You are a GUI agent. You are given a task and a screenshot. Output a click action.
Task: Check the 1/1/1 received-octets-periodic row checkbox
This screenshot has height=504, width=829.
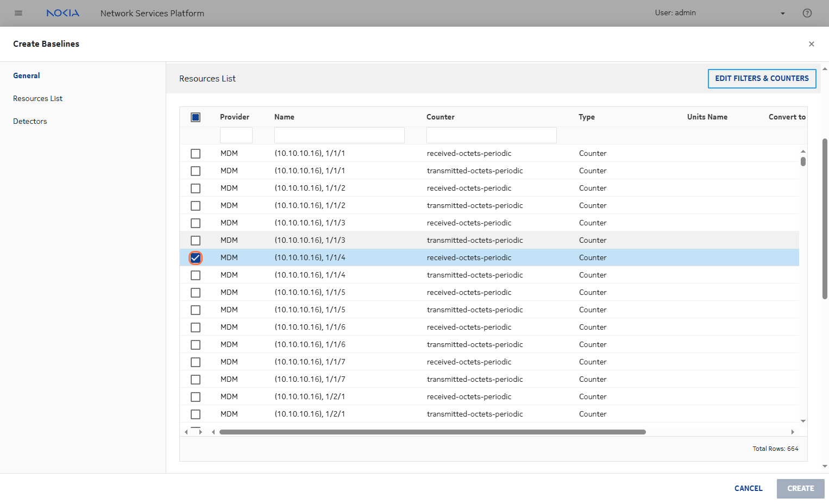tap(196, 154)
